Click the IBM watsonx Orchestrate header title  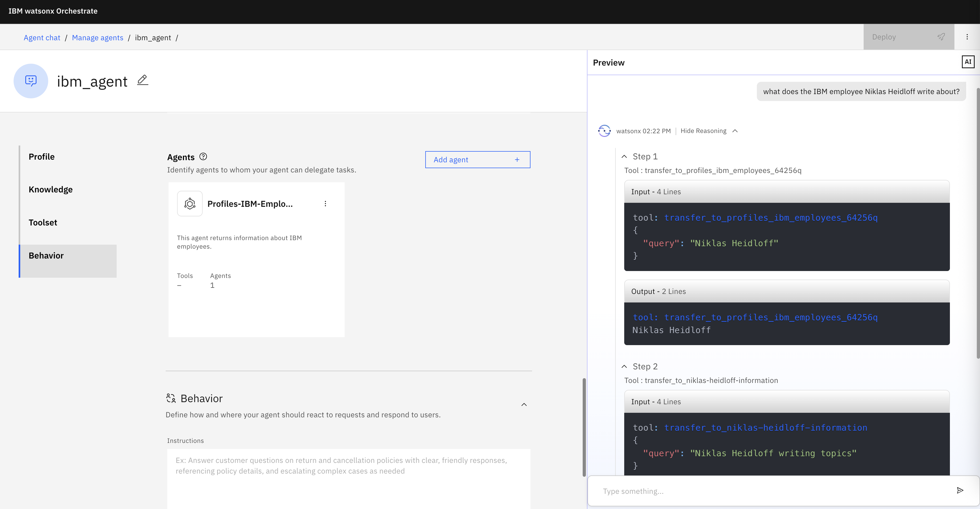point(53,11)
